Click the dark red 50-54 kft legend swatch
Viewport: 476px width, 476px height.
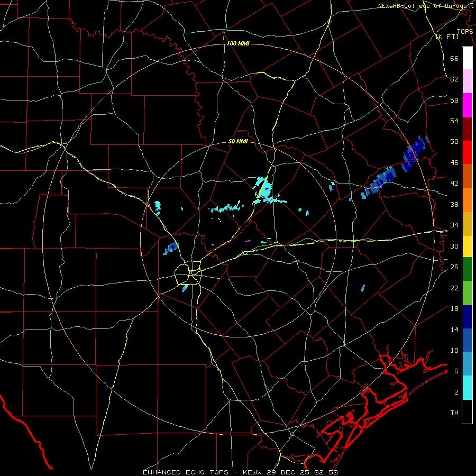(467, 129)
